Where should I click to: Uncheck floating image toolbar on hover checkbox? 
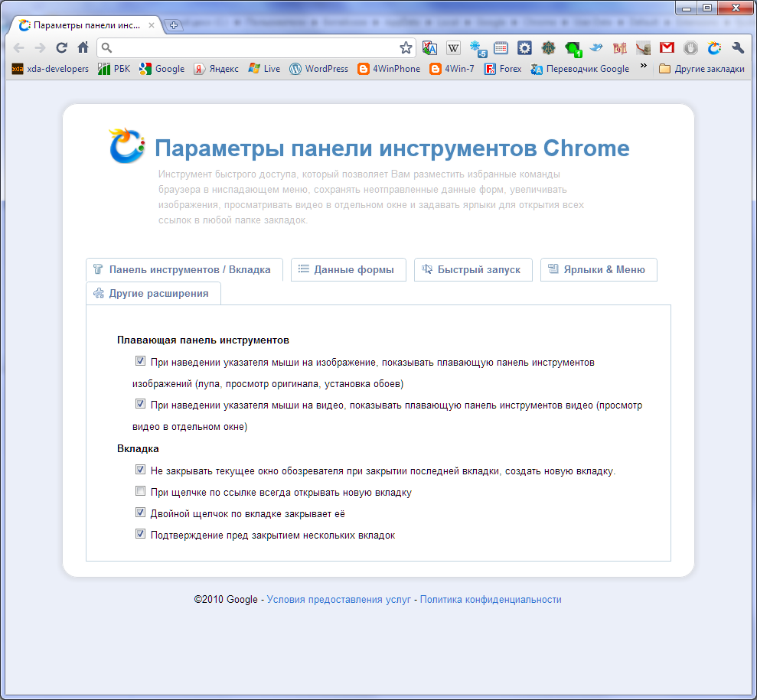pos(140,361)
